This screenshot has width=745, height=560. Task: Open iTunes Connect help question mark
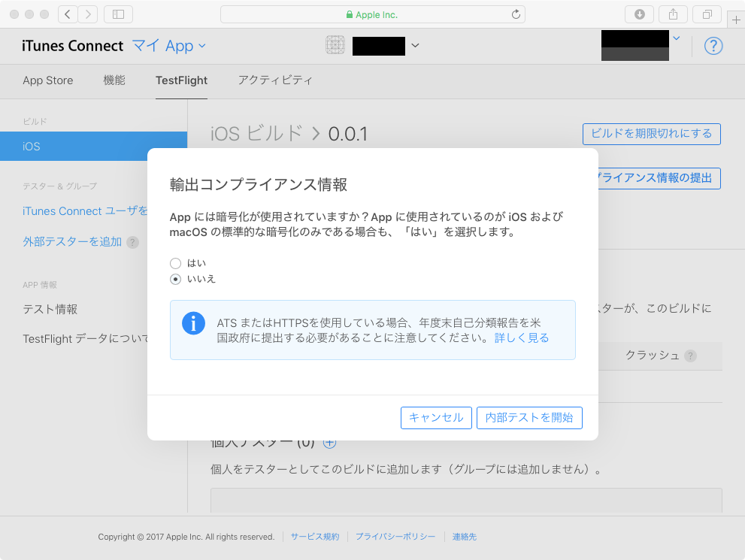coord(713,46)
